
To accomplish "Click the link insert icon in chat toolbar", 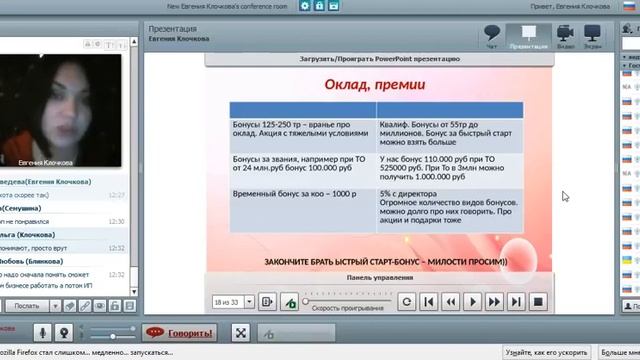I will (x=85, y=306).
